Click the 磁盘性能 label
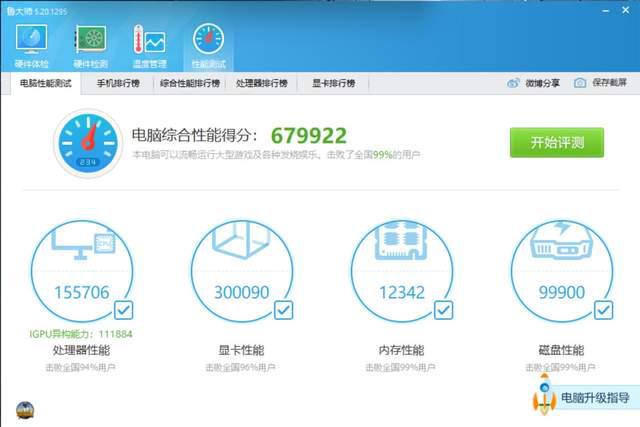This screenshot has width=640, height=427. coord(561,350)
